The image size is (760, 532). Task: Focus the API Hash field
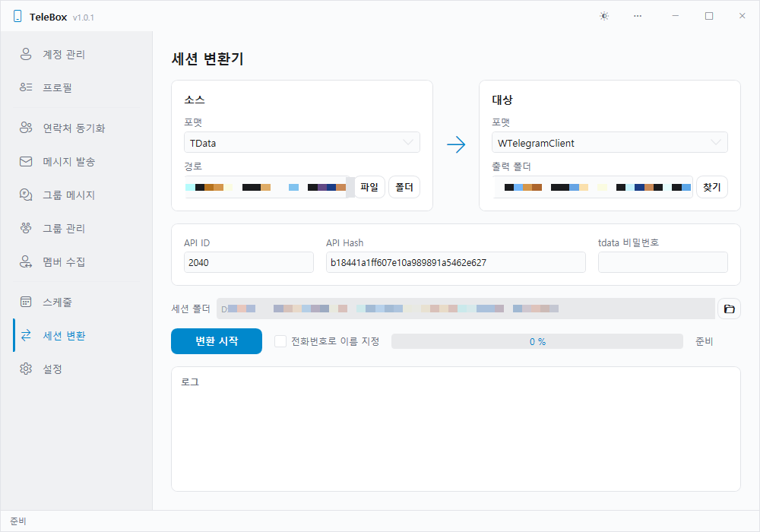pyautogui.click(x=455, y=262)
